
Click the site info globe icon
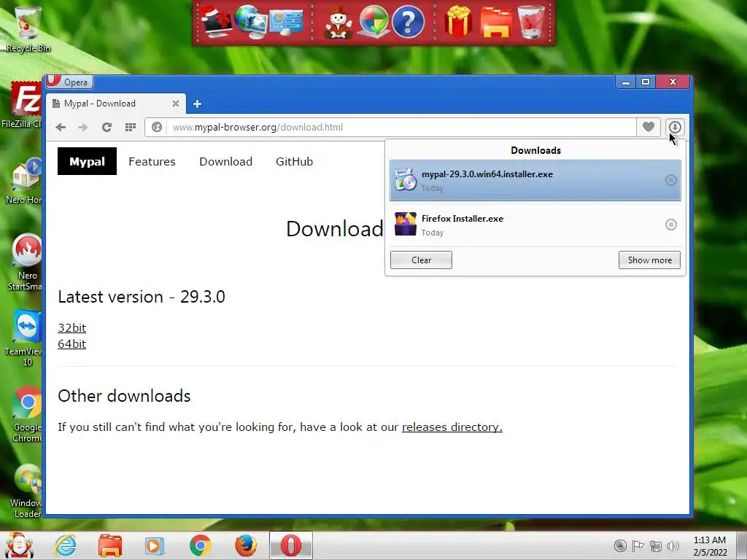[156, 127]
